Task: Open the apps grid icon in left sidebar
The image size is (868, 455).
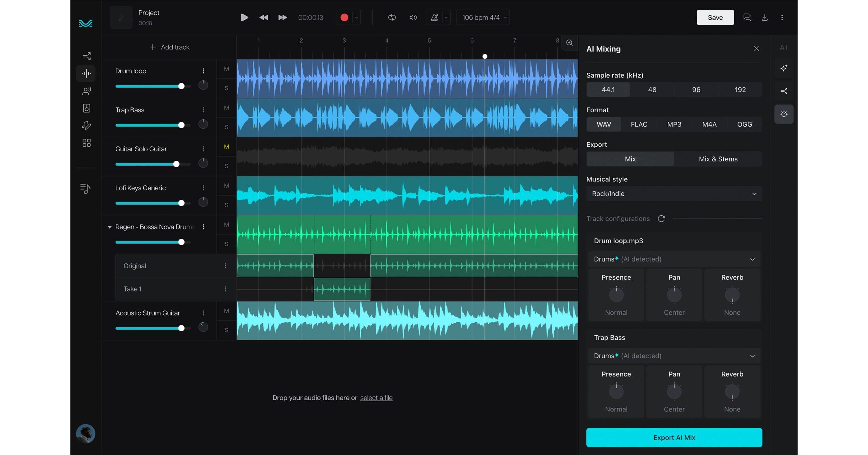Action: (x=86, y=143)
